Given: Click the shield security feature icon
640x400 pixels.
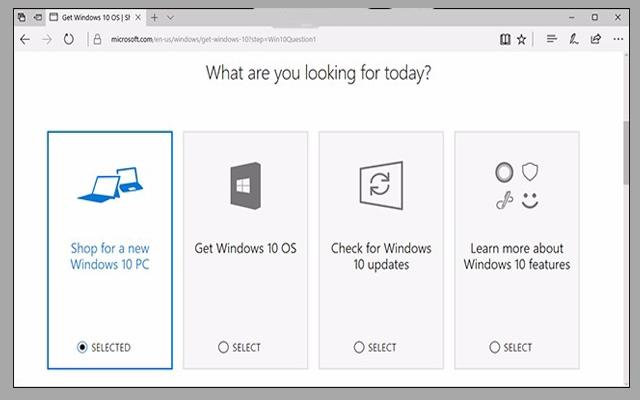Looking at the screenshot, I should click(x=530, y=172).
